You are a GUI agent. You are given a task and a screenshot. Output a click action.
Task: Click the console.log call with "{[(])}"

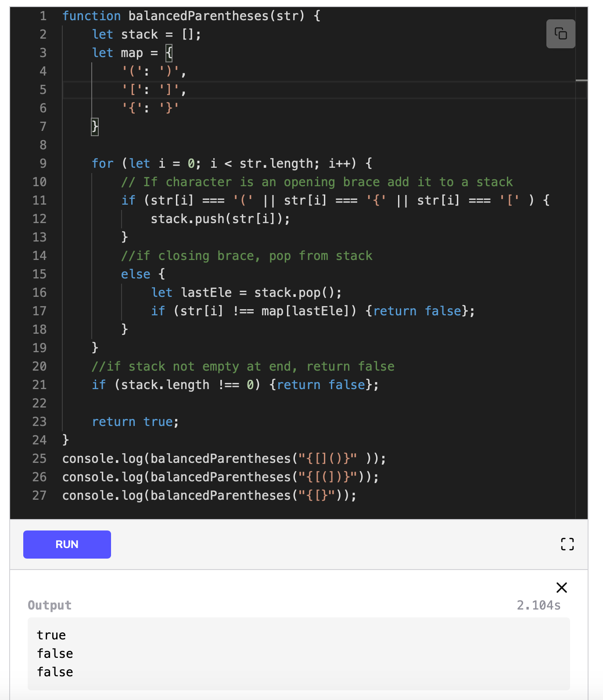click(x=220, y=477)
